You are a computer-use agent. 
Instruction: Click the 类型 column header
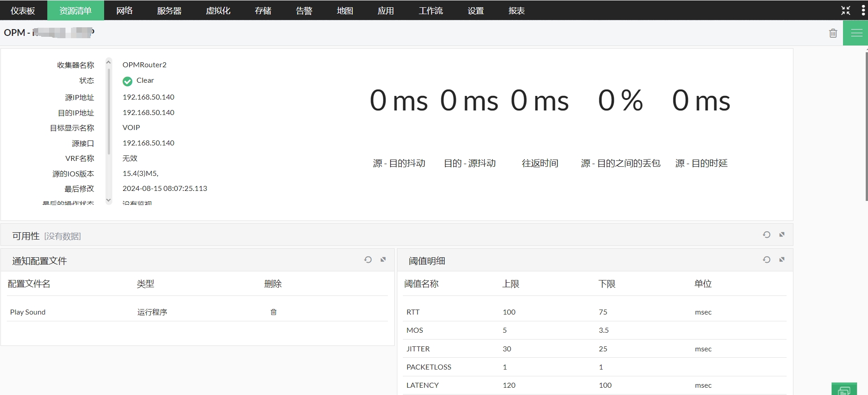point(146,284)
